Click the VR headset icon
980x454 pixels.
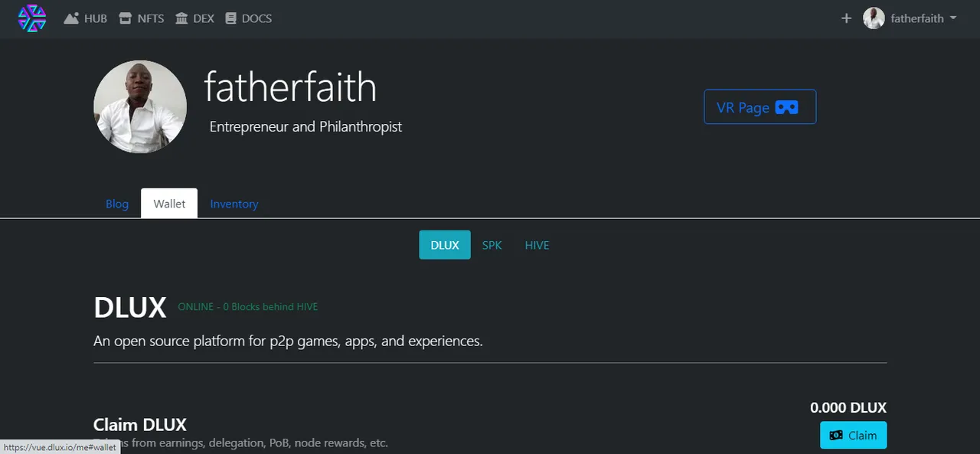click(787, 107)
